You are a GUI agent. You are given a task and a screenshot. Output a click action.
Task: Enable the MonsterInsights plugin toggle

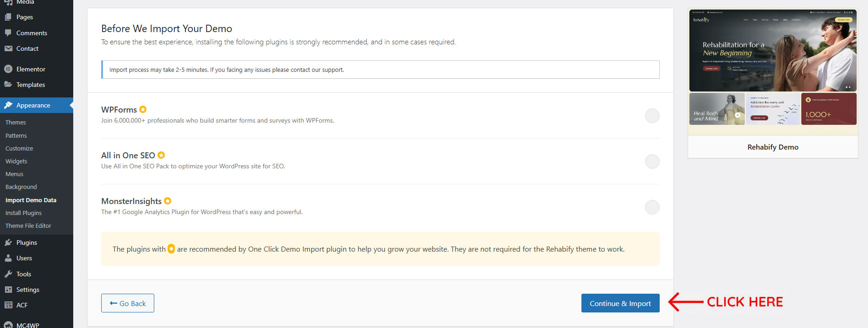[x=652, y=207]
